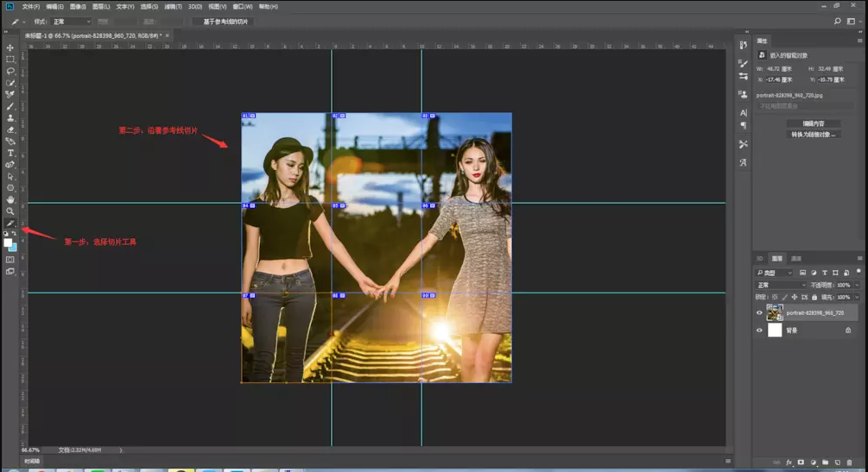Expand the 不透明度 opacity dropdown arrow
The image size is (868, 472).
click(x=856, y=285)
